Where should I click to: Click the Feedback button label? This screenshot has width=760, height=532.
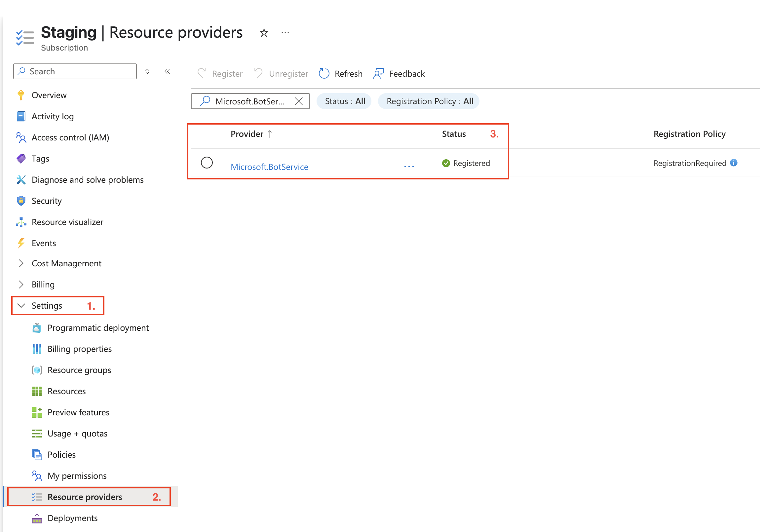click(407, 74)
